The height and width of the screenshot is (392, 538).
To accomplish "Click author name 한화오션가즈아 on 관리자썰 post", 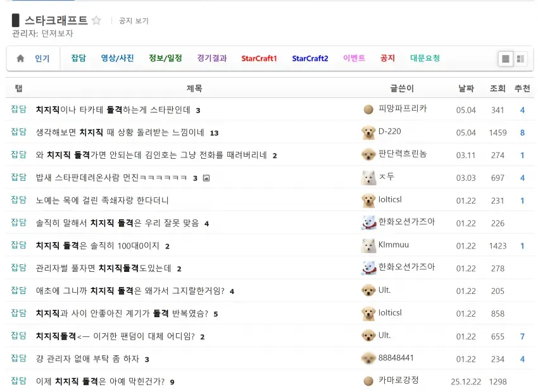I will pyautogui.click(x=406, y=267).
